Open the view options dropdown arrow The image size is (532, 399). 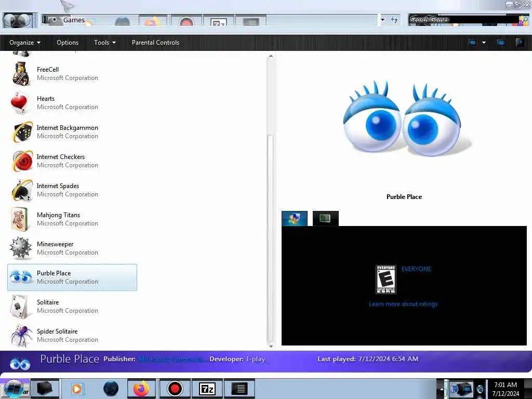(484, 43)
